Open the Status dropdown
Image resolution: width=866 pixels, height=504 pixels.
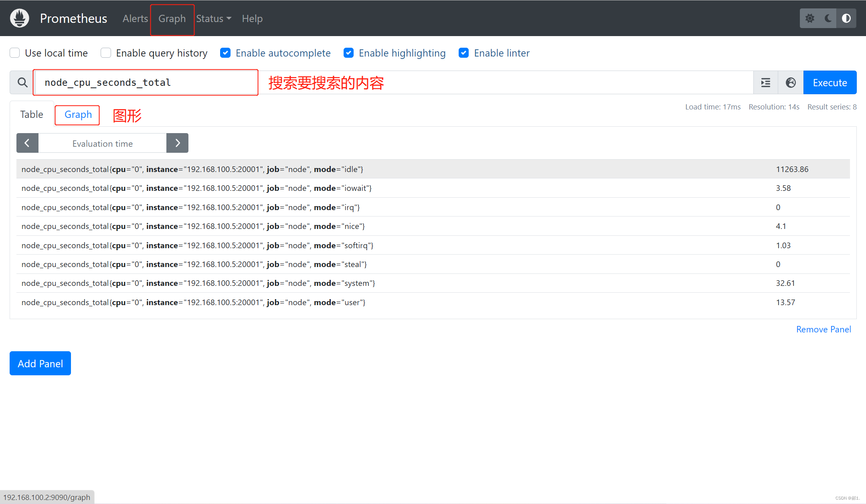213,18
